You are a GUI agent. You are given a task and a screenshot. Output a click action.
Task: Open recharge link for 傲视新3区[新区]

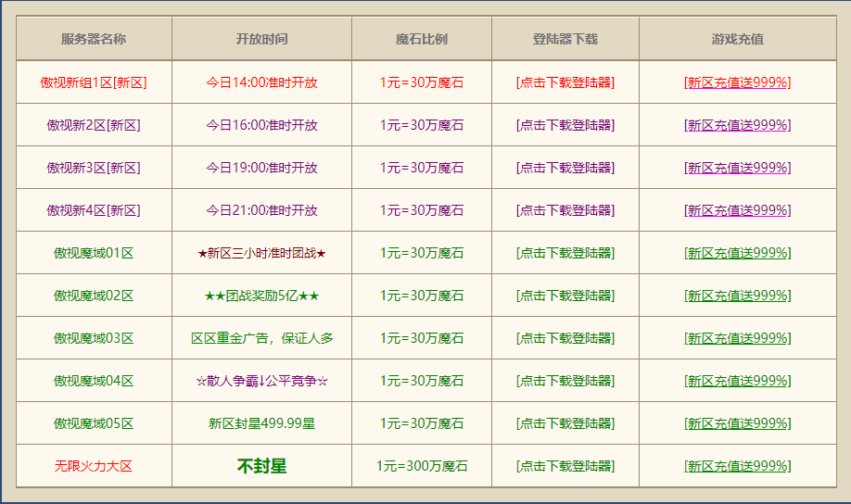pyautogui.click(x=737, y=168)
